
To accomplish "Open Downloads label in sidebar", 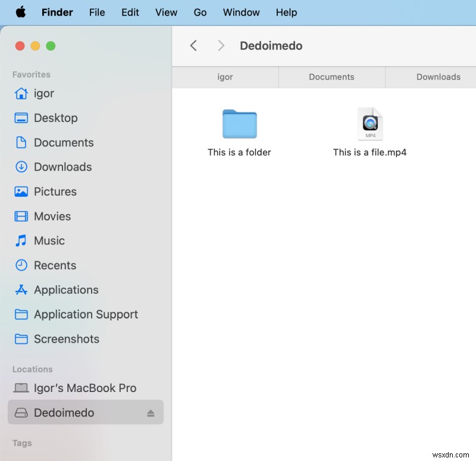I will [x=63, y=167].
